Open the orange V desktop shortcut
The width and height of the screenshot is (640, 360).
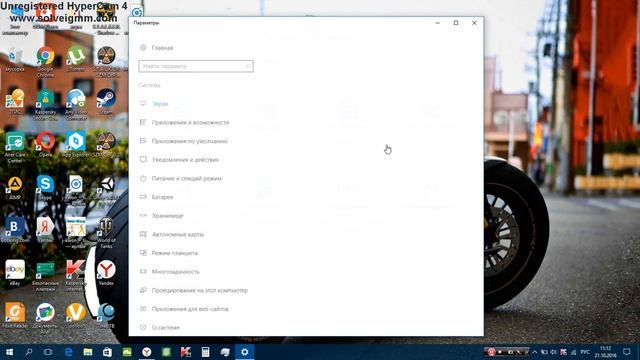[76, 316]
